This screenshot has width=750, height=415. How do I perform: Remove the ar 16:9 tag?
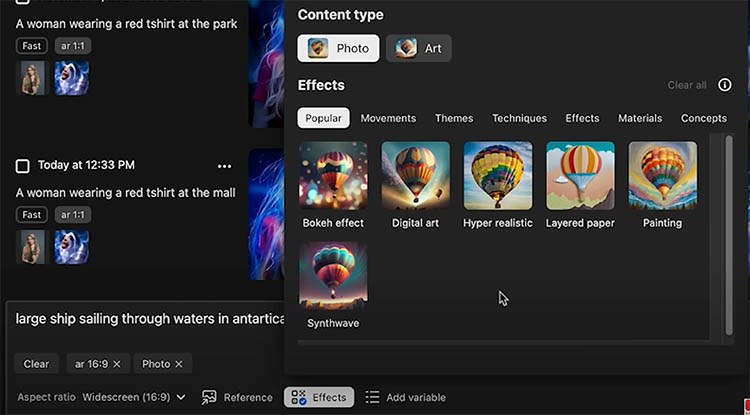coord(117,364)
